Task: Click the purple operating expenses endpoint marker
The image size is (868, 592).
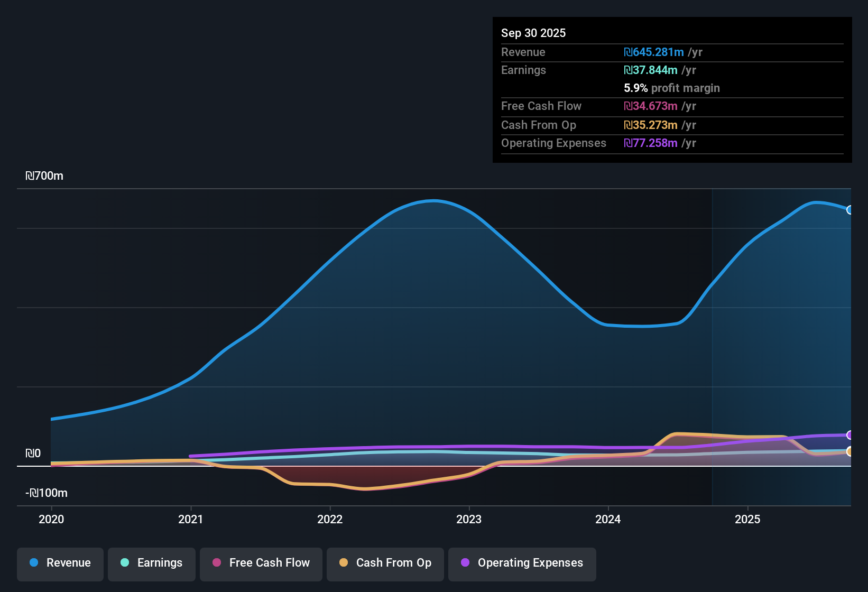Action: point(850,435)
